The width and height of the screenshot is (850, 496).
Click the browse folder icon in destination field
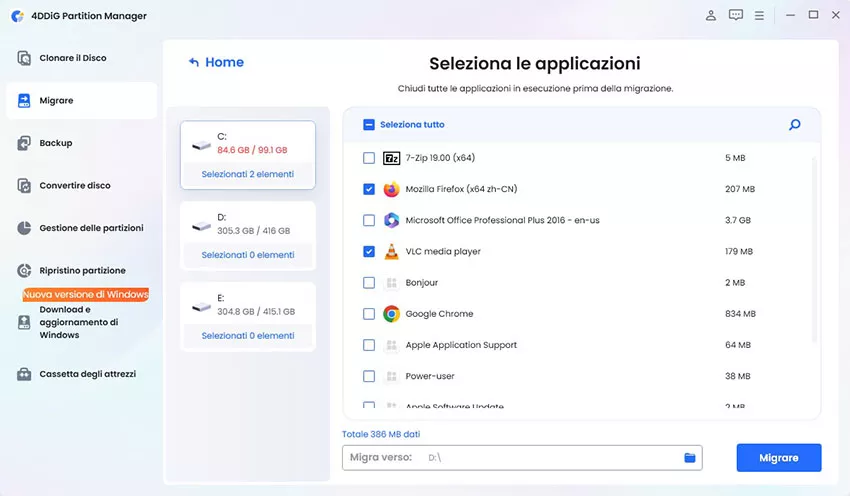pyautogui.click(x=690, y=458)
